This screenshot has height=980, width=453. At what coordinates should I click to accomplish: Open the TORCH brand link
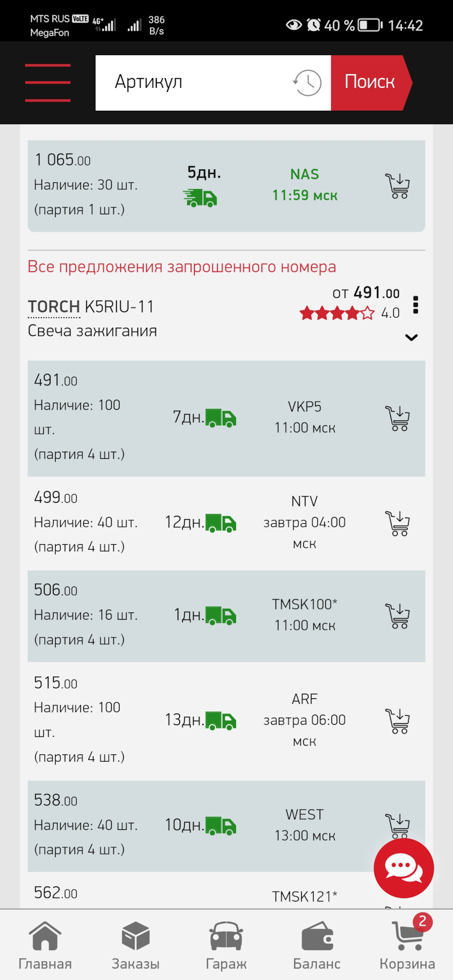point(54,307)
